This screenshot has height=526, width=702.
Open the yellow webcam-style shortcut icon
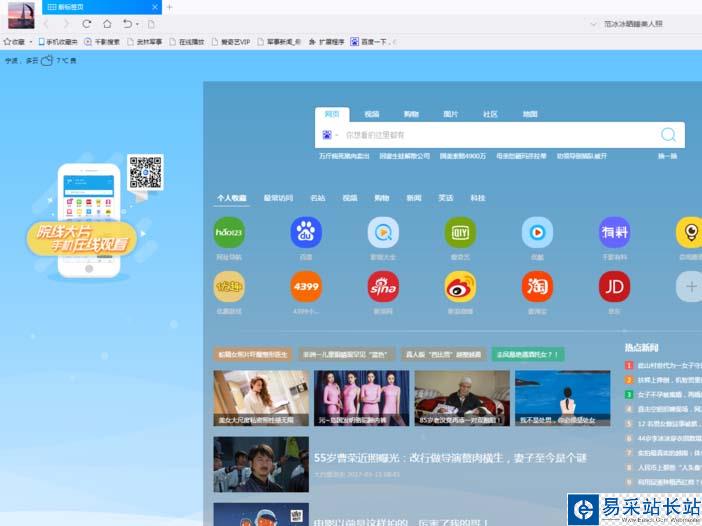point(689,232)
